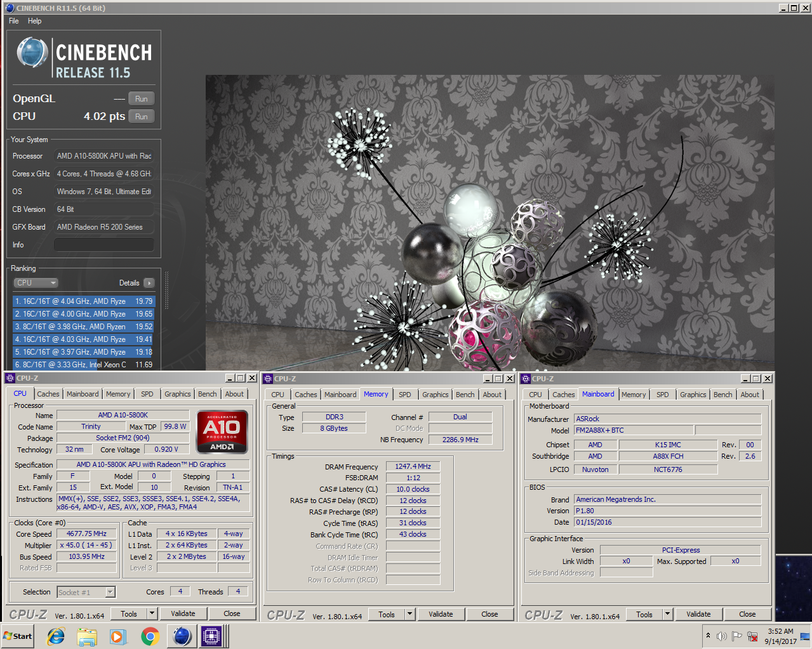812x649 pixels.
Task: Select mainboard model FM2A88X+ BTC field
Action: (x=633, y=430)
